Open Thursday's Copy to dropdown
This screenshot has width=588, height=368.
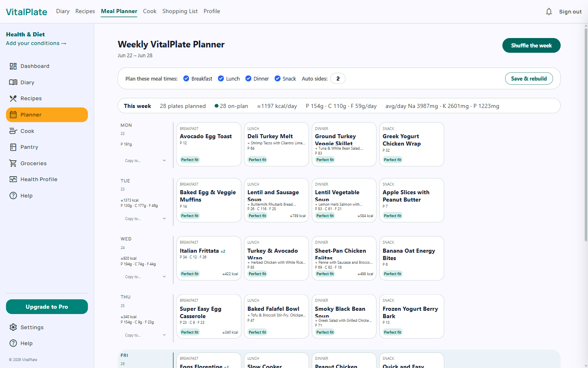pos(145,335)
